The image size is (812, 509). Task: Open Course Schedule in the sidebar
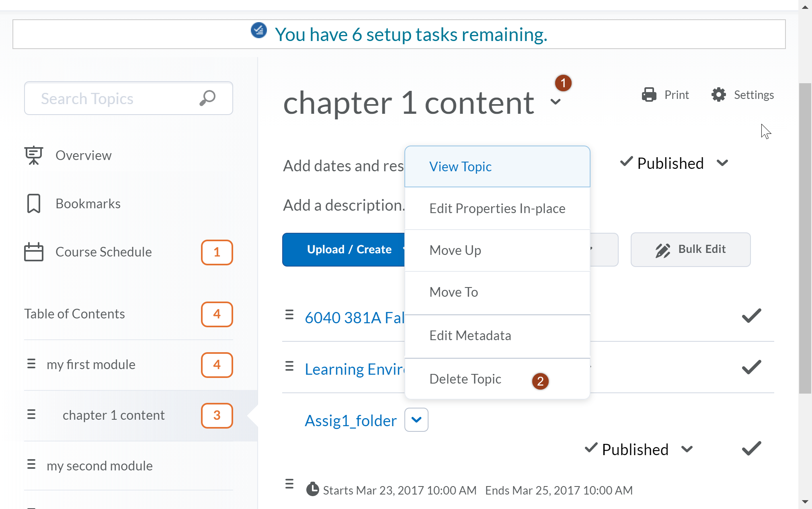pos(104,252)
